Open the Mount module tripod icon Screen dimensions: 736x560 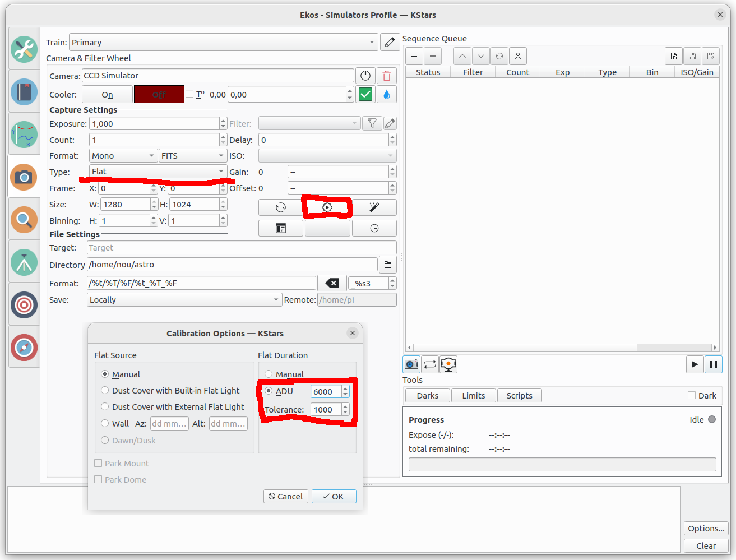click(24, 262)
